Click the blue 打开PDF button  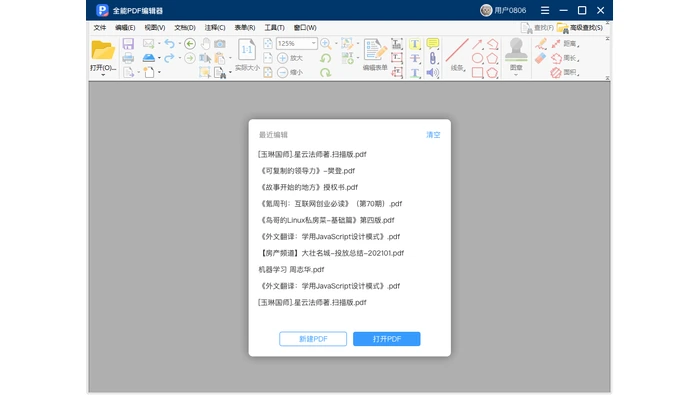coord(387,339)
